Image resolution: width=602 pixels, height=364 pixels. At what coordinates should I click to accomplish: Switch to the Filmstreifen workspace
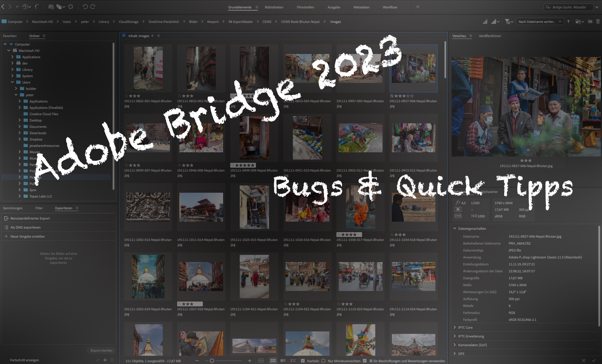tap(305, 7)
